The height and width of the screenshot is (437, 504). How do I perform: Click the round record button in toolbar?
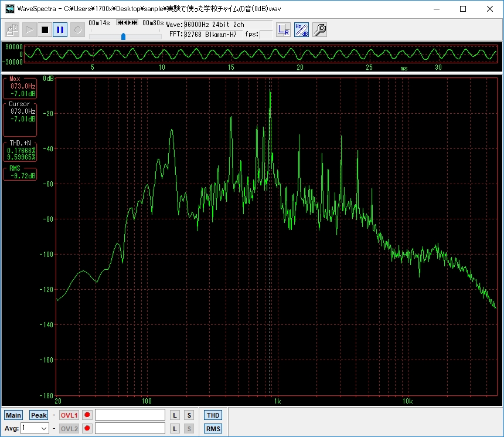click(x=77, y=29)
